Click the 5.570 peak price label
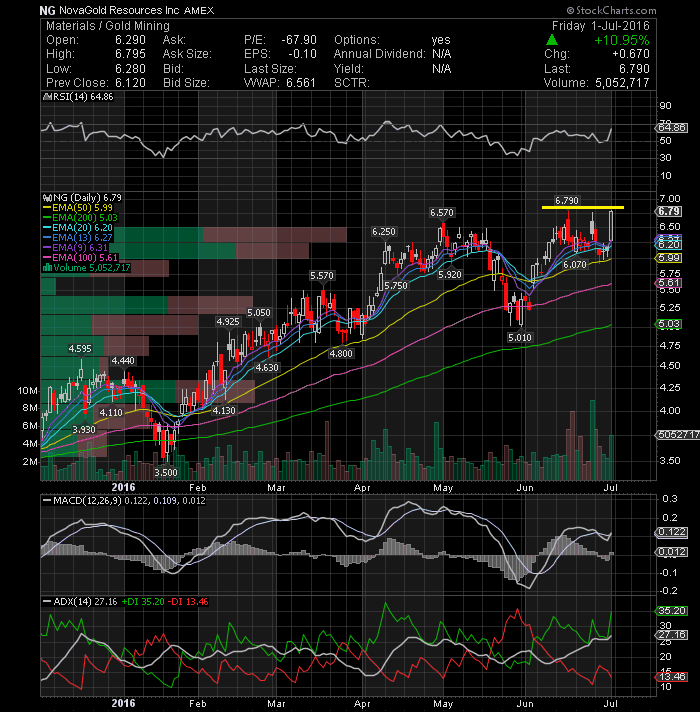Image resolution: width=700 pixels, height=712 pixels. click(322, 276)
